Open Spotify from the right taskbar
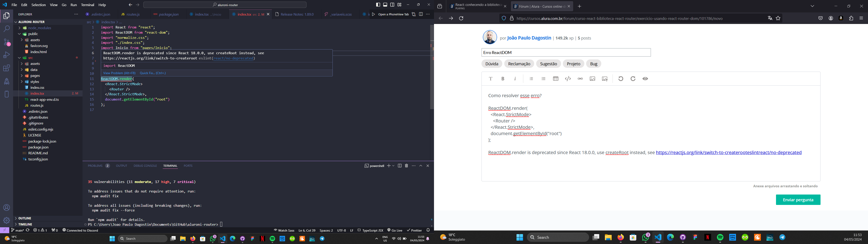 (720, 238)
